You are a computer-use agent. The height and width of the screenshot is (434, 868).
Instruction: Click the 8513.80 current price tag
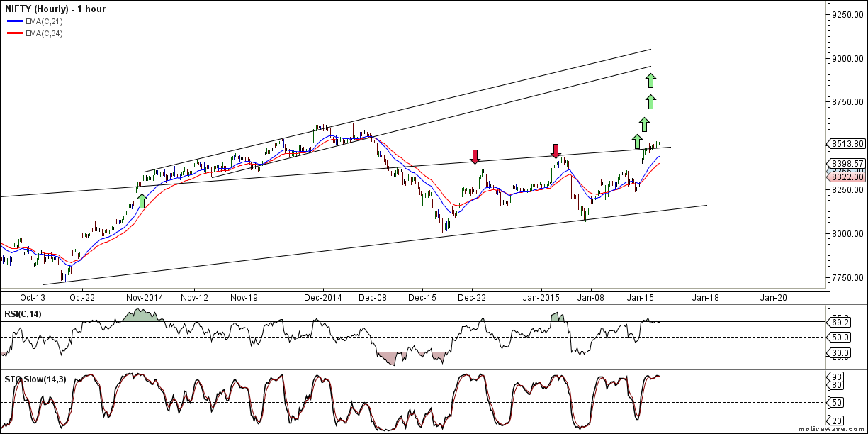tap(847, 143)
